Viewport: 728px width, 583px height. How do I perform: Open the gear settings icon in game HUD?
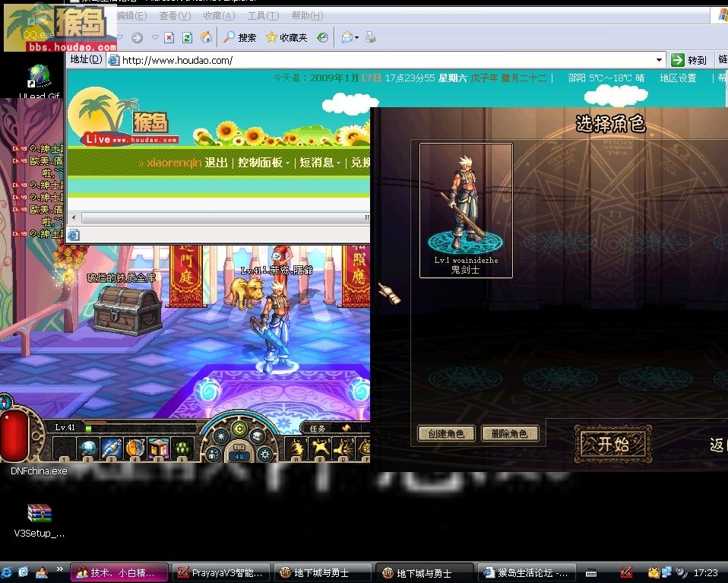(x=265, y=454)
